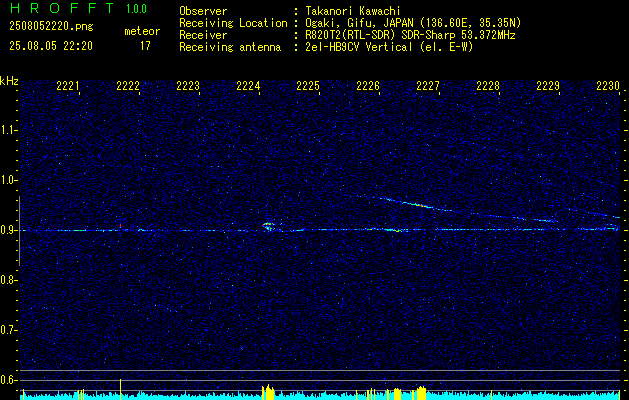Viewport: 629px width, 400px height.
Task: Click the 2222 time axis marker
Action: [128, 86]
